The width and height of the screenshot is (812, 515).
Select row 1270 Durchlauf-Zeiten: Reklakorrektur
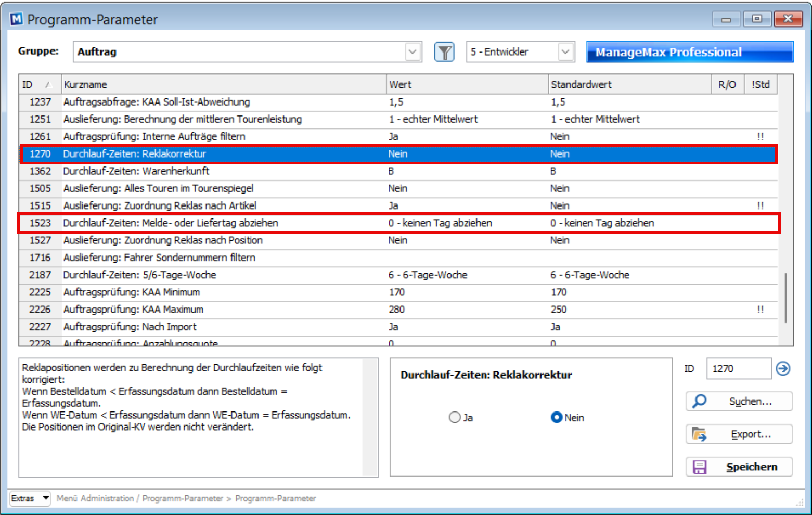point(398,154)
